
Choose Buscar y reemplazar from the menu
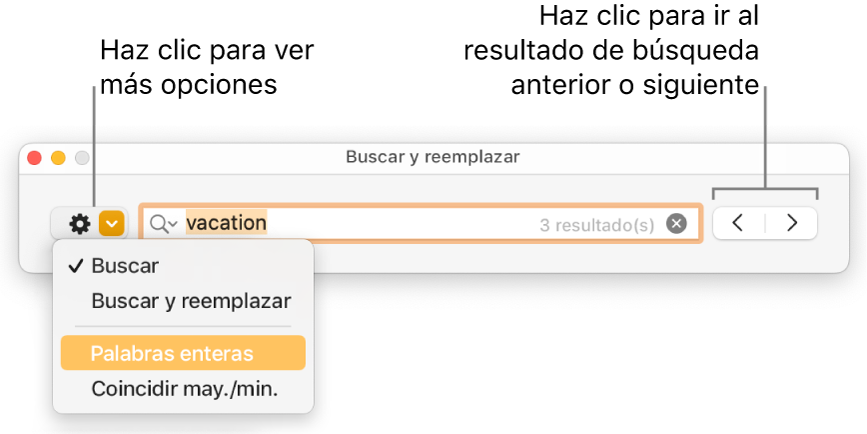point(190,300)
